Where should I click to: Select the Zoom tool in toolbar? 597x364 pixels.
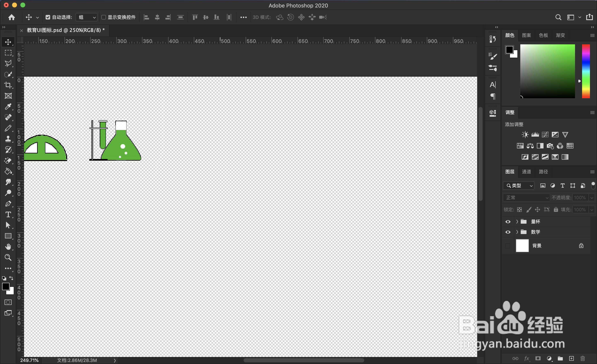pyautogui.click(x=8, y=257)
